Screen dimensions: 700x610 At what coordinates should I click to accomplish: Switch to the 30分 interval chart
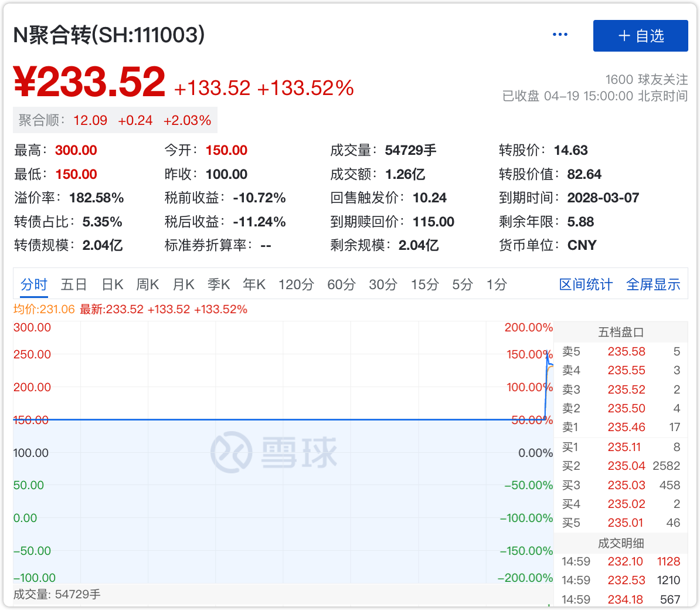[x=383, y=285]
